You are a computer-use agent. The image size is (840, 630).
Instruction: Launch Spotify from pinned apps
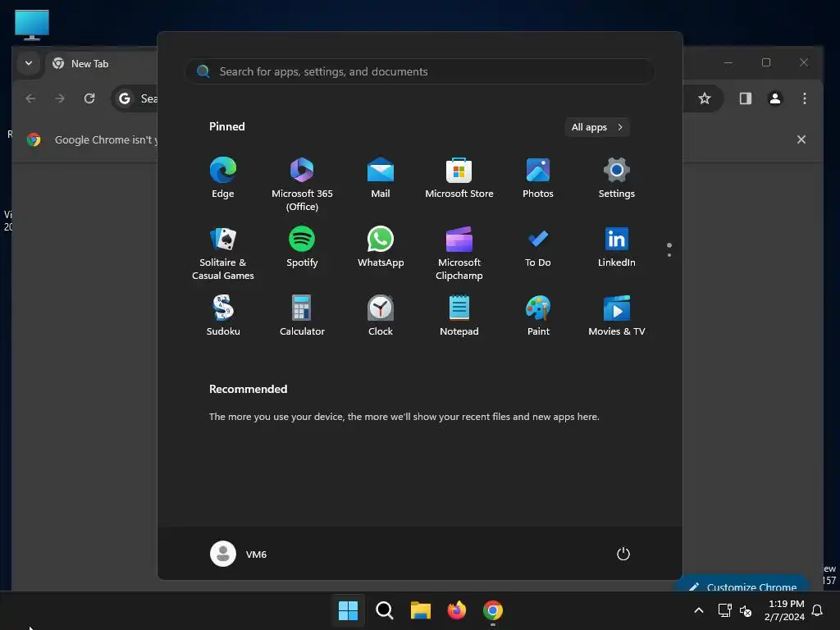pos(302,248)
